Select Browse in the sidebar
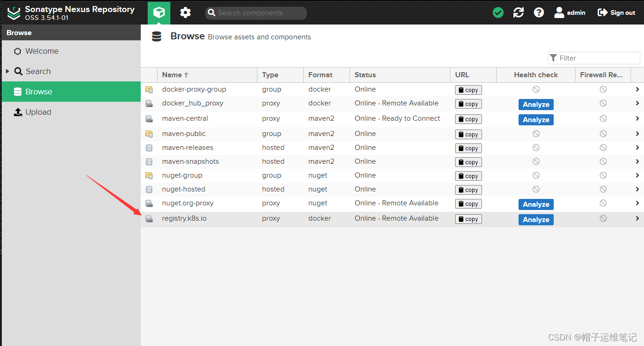This screenshot has width=644, height=346. (x=71, y=92)
